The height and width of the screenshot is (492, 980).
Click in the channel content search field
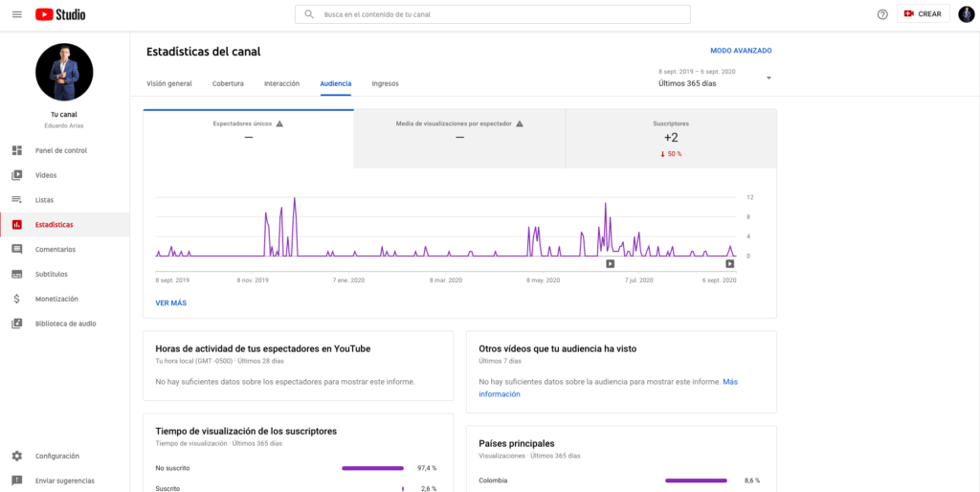[x=493, y=14]
